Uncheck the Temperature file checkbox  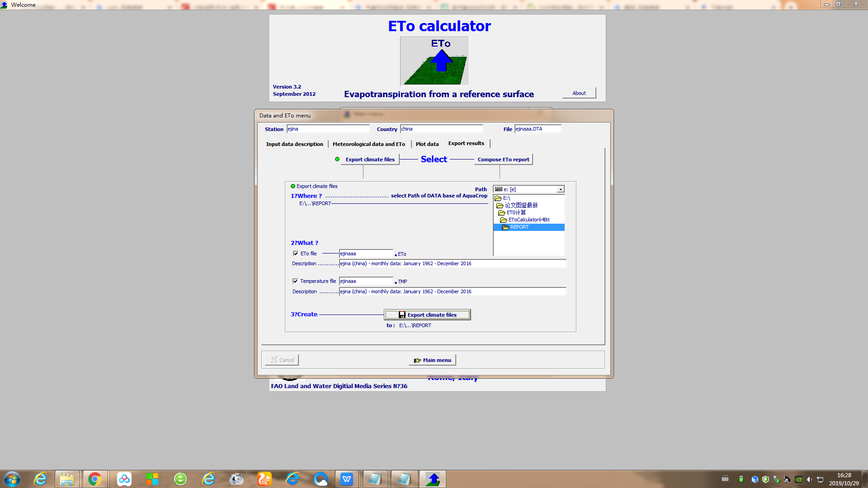(295, 281)
